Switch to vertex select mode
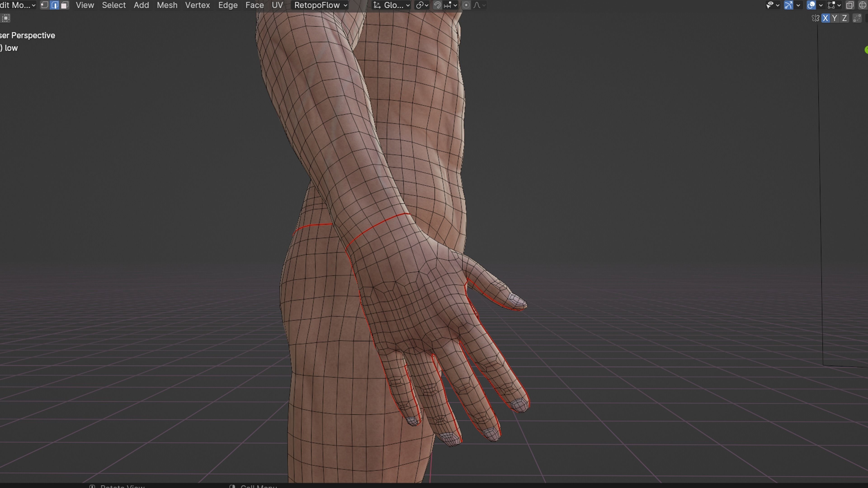This screenshot has height=488, width=868. click(x=44, y=5)
